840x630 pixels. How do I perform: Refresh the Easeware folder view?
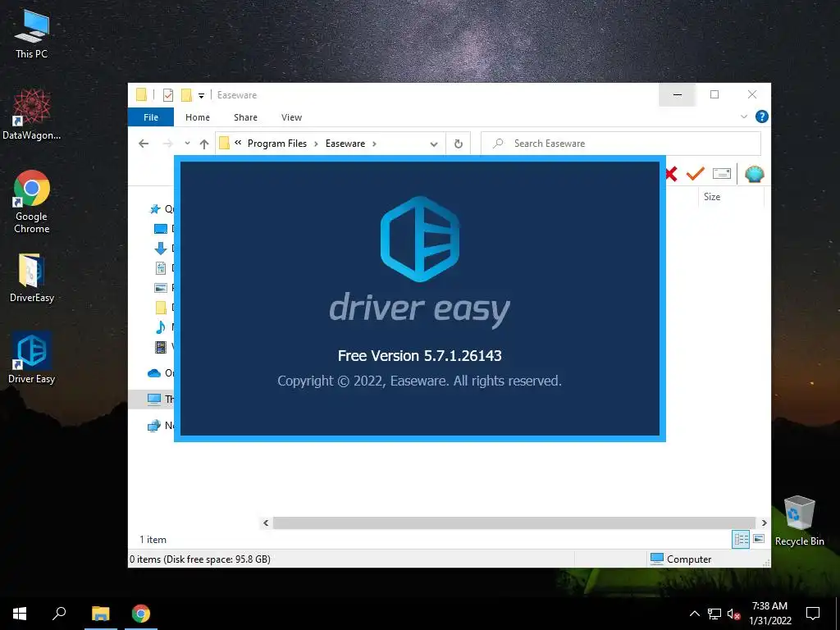coord(458,144)
